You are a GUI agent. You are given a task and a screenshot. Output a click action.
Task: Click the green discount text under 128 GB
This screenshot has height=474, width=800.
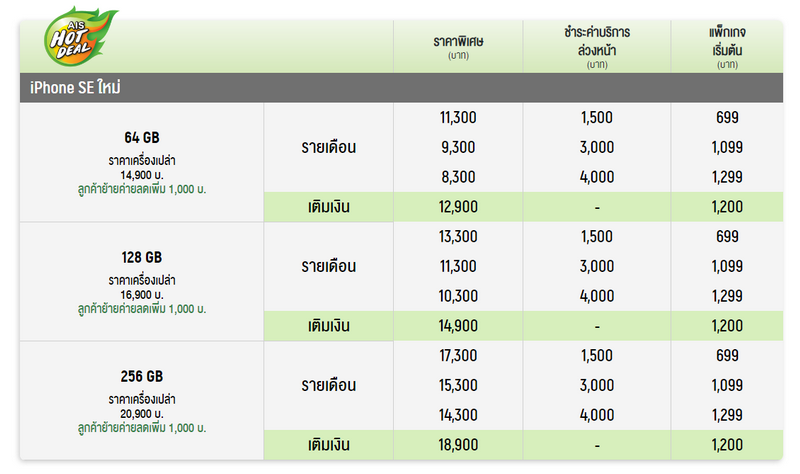click(x=141, y=308)
